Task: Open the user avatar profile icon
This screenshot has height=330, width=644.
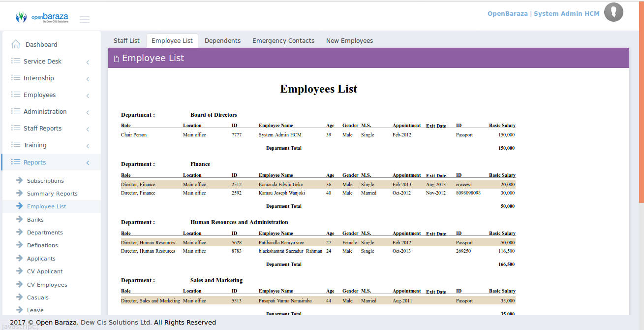Action: pyautogui.click(x=613, y=12)
